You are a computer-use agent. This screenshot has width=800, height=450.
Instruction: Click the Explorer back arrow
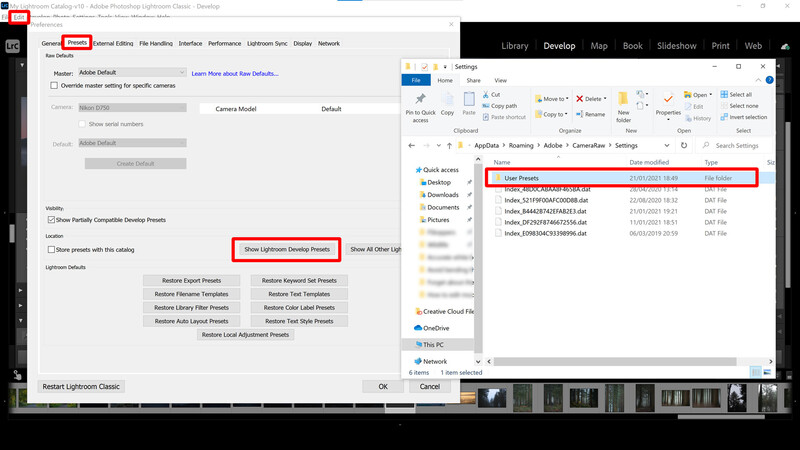[412, 145]
